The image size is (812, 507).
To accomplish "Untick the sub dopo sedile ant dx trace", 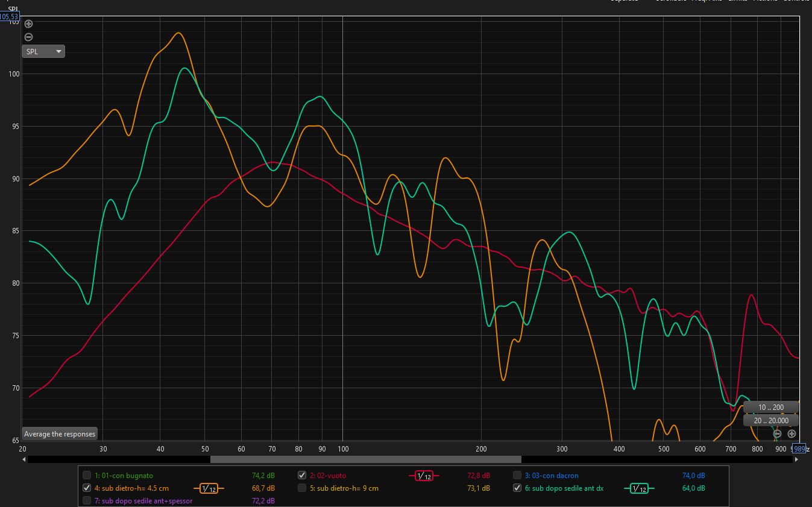I will click(517, 488).
